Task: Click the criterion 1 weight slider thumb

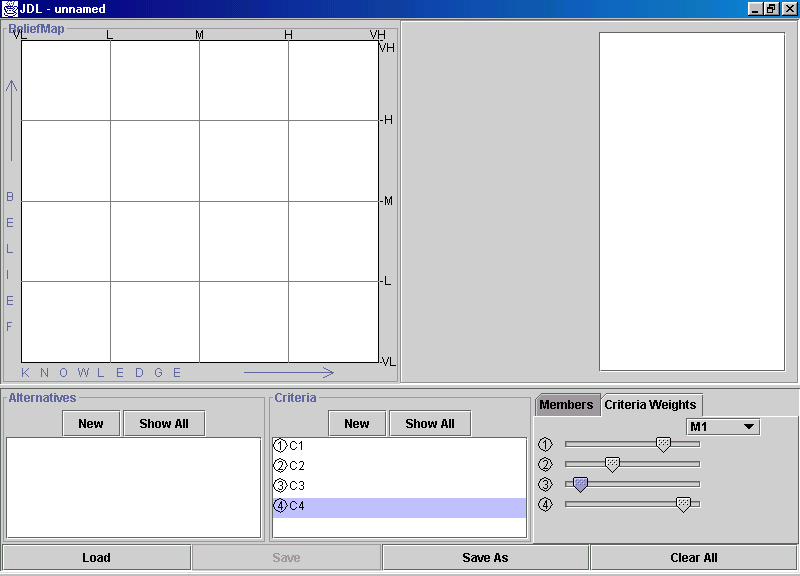Action: pyautogui.click(x=663, y=444)
